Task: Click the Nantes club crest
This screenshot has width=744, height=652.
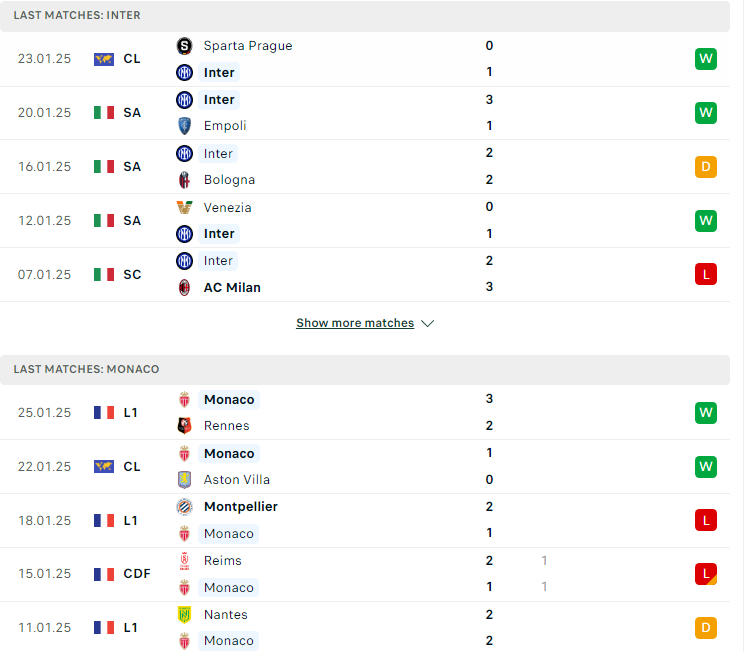Action: point(184,615)
